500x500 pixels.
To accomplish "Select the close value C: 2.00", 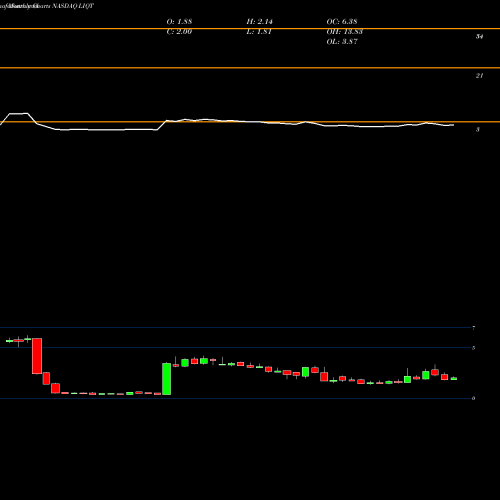I will coord(179,32).
